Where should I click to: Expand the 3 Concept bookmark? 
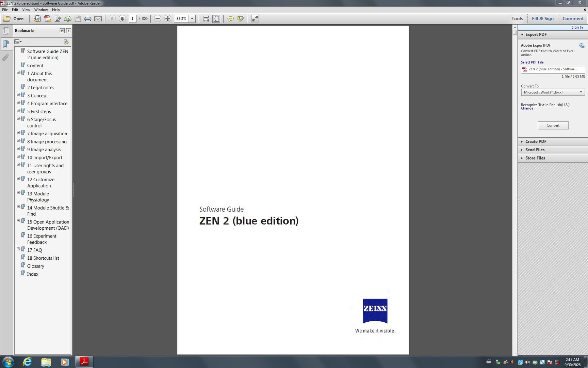pyautogui.click(x=18, y=94)
